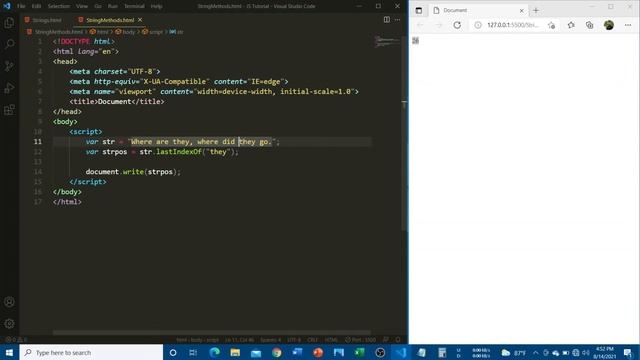This screenshot has height=360, width=640.
Task: Click the StringMethods.html file breadcrumb
Action: click(x=55, y=31)
